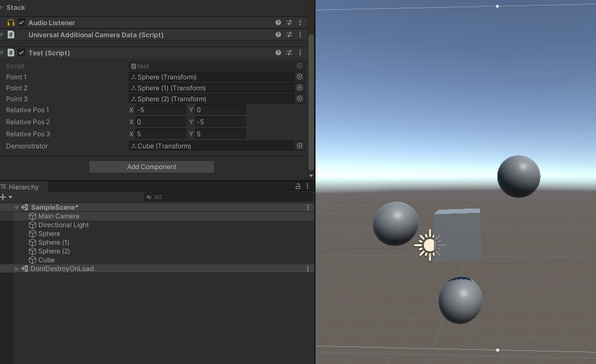Open object picker for Demonstrator field
The height and width of the screenshot is (364, 596).
[300, 146]
